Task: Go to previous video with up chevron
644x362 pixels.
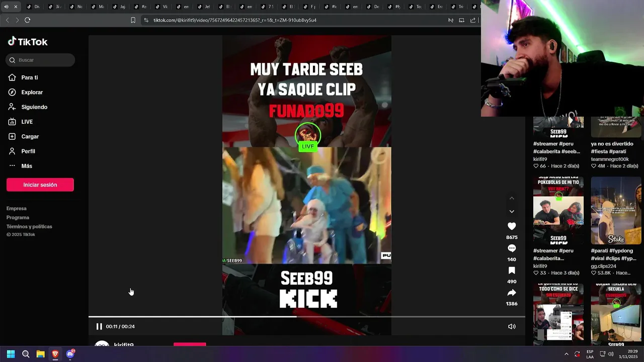Action: (x=512, y=198)
